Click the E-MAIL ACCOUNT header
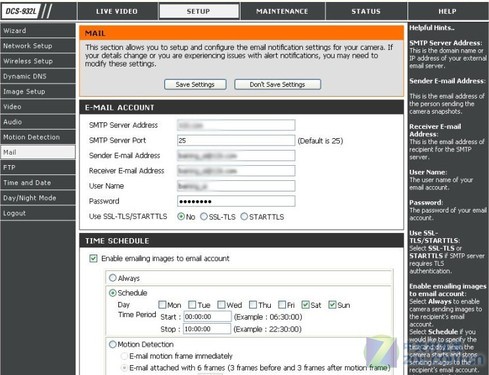 click(120, 108)
